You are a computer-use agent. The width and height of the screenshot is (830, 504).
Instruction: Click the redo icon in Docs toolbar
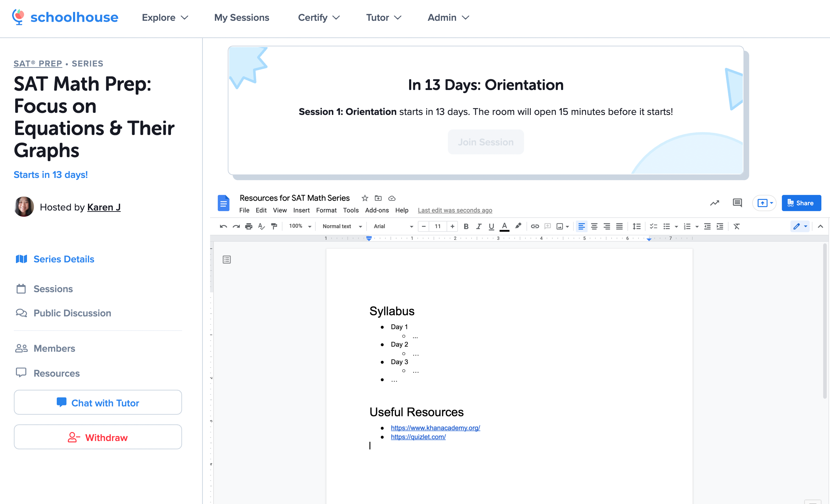click(x=236, y=226)
